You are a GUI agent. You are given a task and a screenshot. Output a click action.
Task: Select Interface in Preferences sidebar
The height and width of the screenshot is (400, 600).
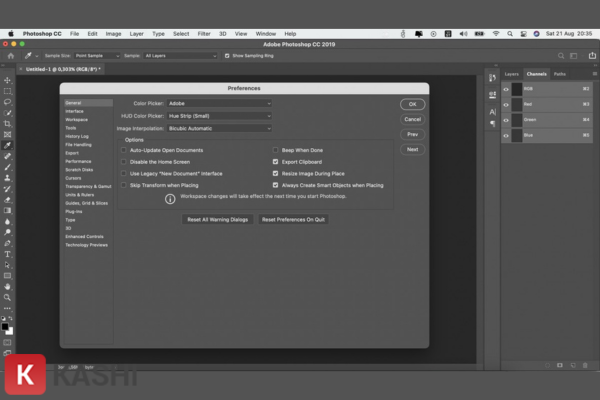point(74,111)
